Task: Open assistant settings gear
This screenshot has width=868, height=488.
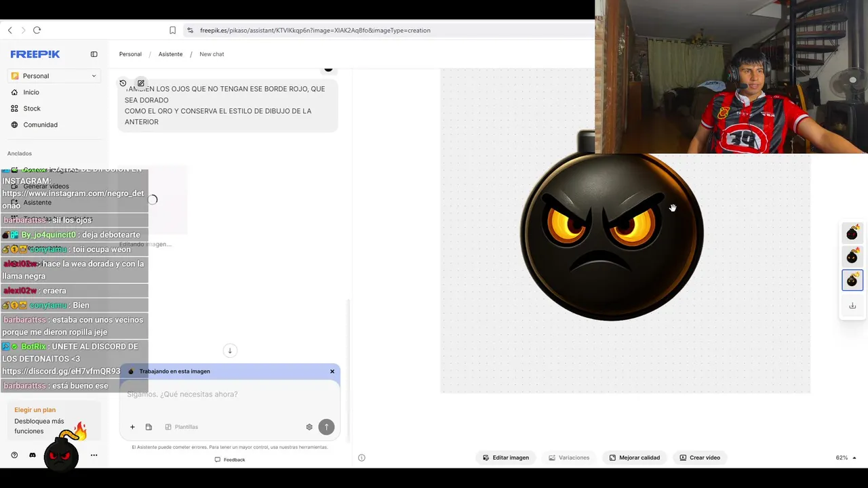Action: point(309,427)
